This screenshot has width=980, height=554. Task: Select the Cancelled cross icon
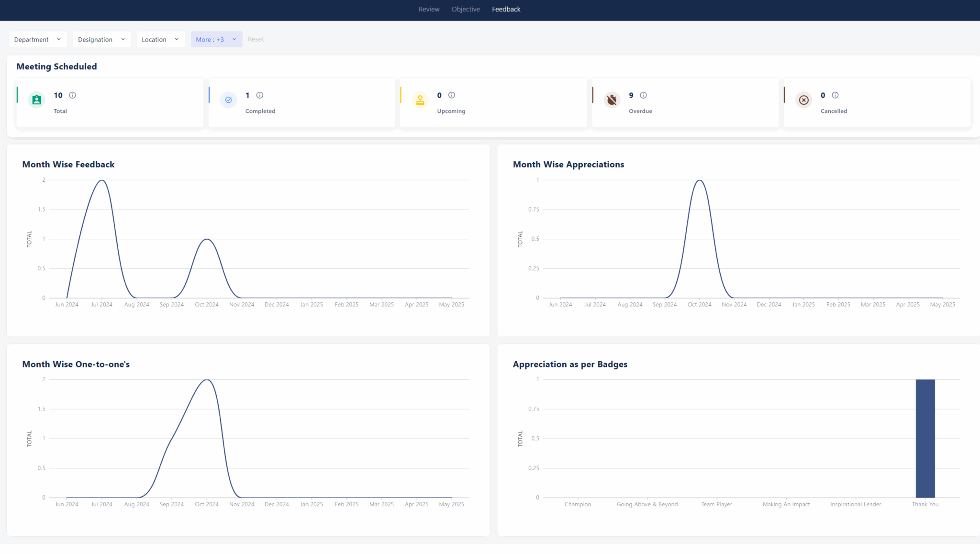[803, 100]
